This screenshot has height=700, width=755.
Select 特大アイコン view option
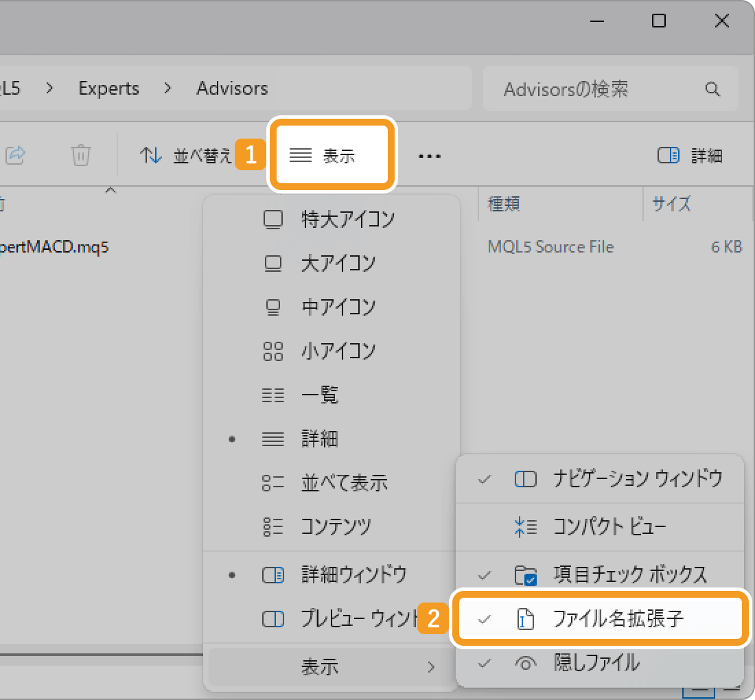[x=332, y=220]
